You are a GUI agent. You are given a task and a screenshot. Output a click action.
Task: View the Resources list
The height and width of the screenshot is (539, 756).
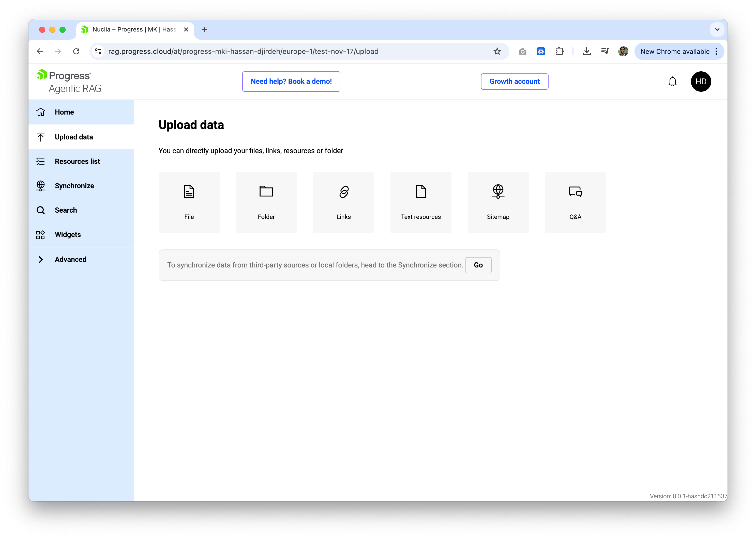pos(77,161)
